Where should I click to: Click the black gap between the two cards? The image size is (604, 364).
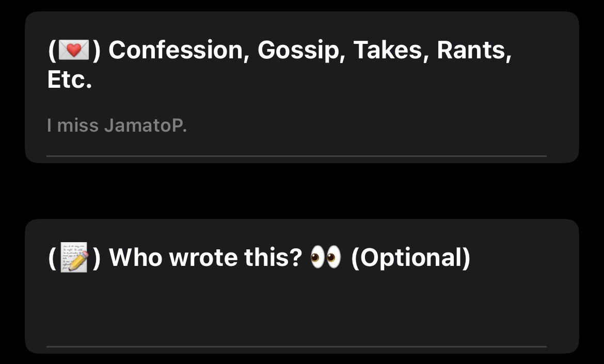301,191
